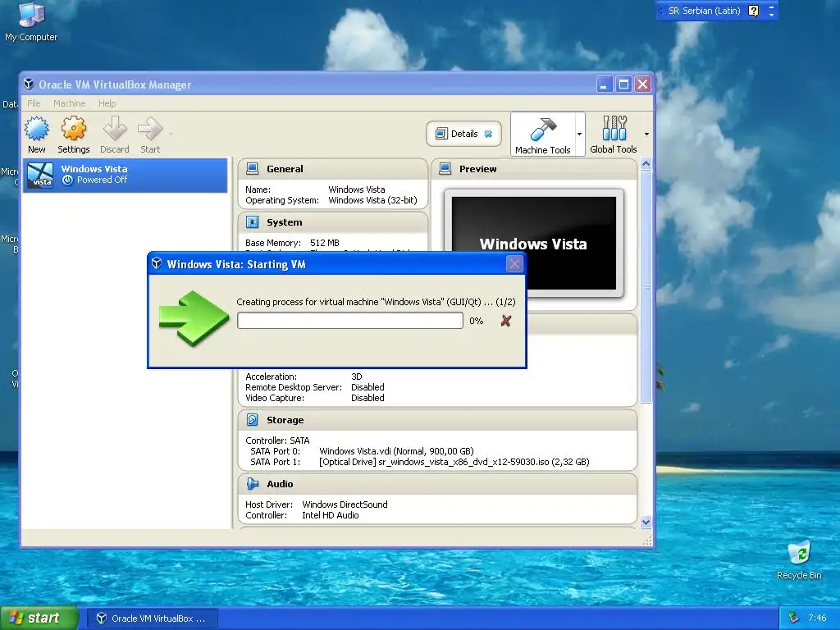Click the language bar help icon

click(753, 11)
